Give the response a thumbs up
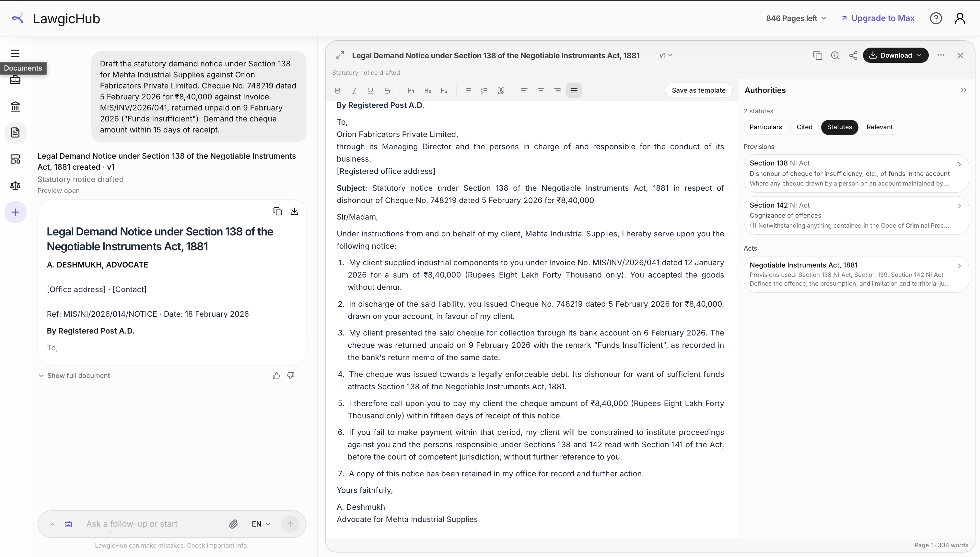The height and width of the screenshot is (557, 980). (276, 376)
